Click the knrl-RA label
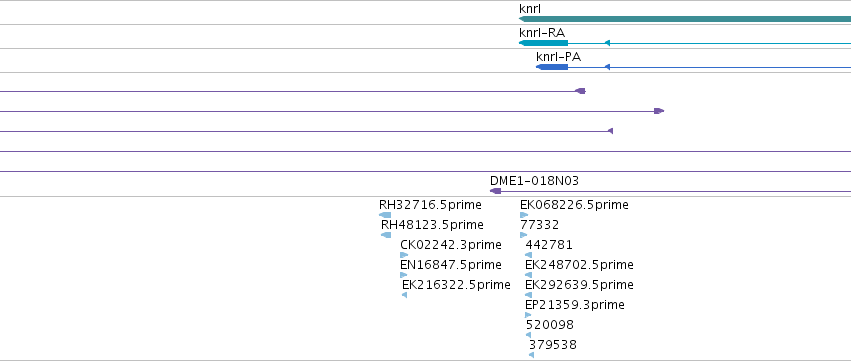 [542, 33]
